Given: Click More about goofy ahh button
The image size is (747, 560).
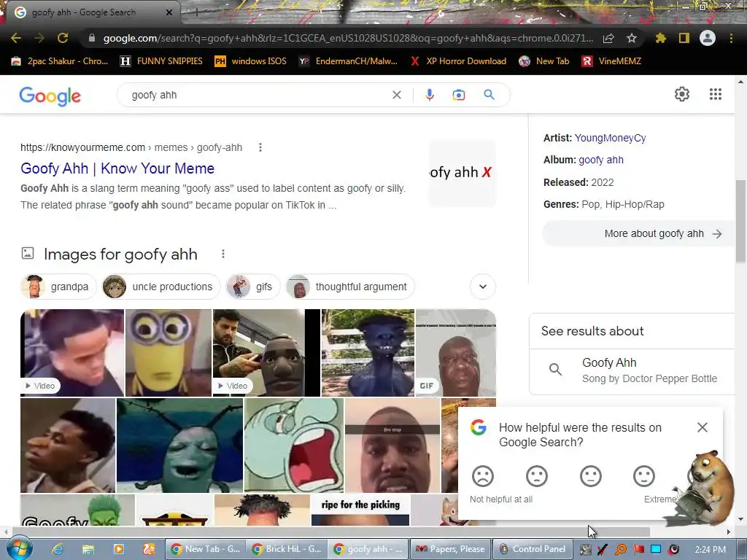Looking at the screenshot, I should (x=638, y=234).
